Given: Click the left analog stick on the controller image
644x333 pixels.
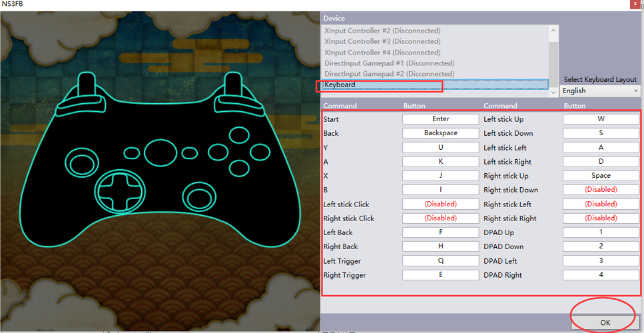Looking at the screenshot, I should pyautogui.click(x=82, y=163).
